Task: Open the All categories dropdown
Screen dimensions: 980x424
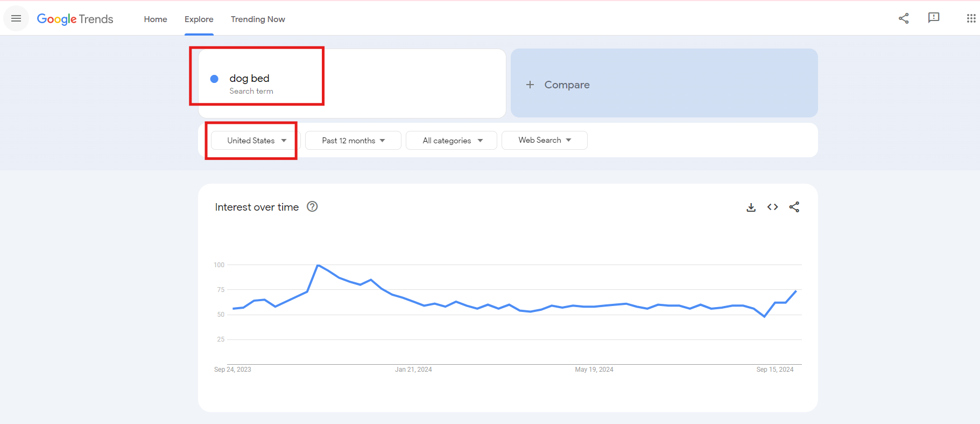Action: pos(452,140)
